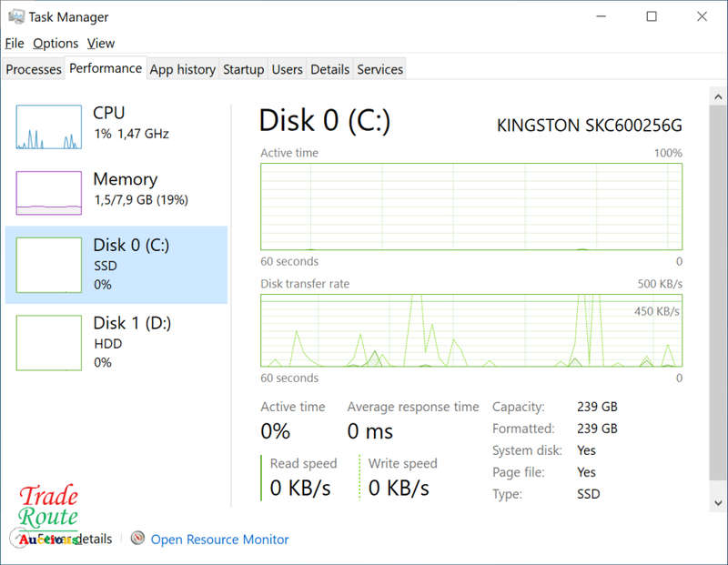The width and height of the screenshot is (728, 565).
Task: Click the scrollbar up arrow
Action: 718,96
